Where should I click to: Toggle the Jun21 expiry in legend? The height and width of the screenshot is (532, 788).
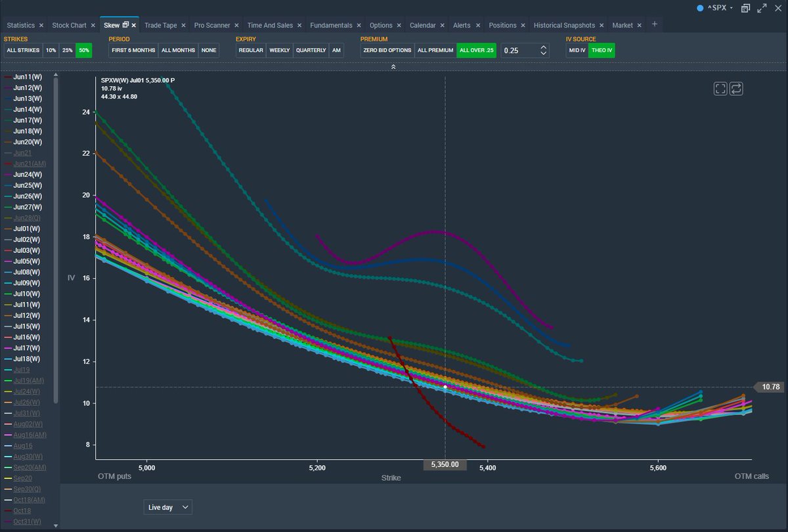(18, 152)
